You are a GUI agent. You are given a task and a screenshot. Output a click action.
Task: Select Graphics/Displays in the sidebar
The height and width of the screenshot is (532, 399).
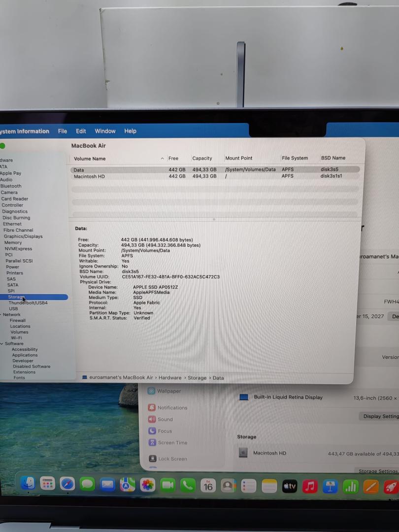pyautogui.click(x=23, y=236)
